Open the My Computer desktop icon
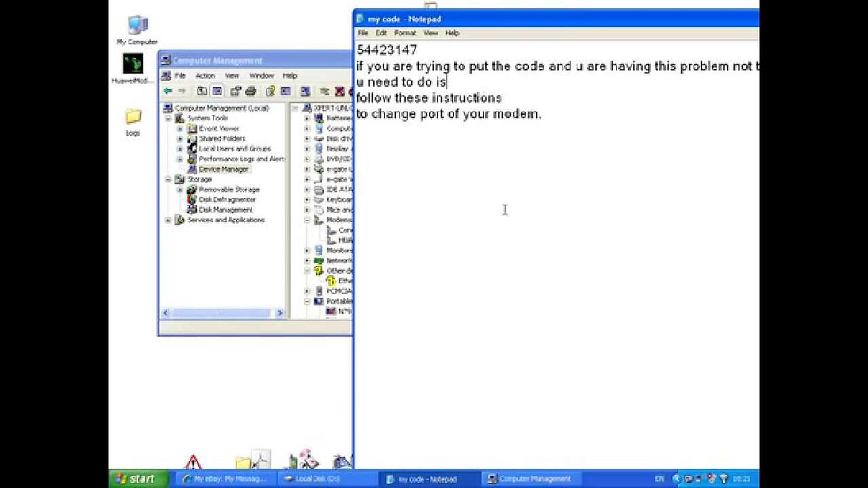This screenshot has width=868, height=488. pos(136,25)
